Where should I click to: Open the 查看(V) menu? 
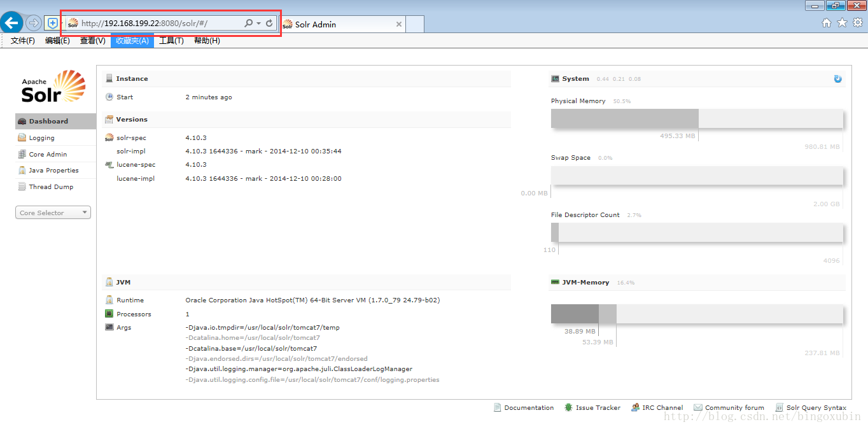(93, 41)
